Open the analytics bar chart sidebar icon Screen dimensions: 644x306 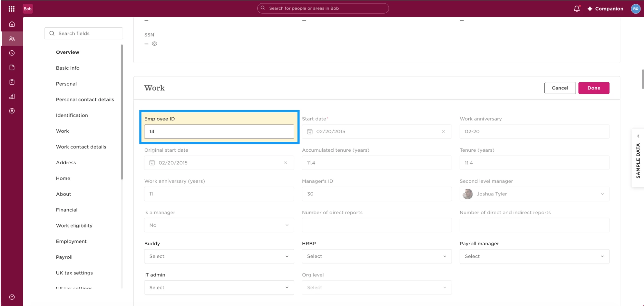[x=12, y=97]
